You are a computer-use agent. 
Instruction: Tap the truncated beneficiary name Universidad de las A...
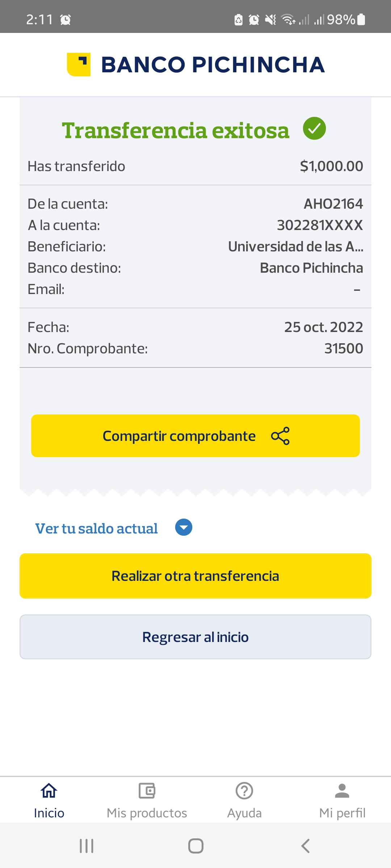point(295,247)
